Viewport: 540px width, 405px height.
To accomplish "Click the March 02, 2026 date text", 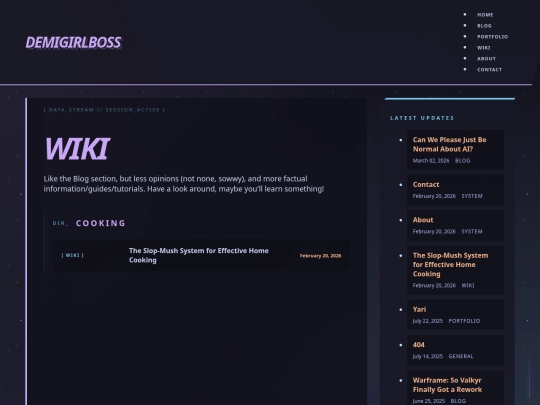I will pyautogui.click(x=431, y=161).
